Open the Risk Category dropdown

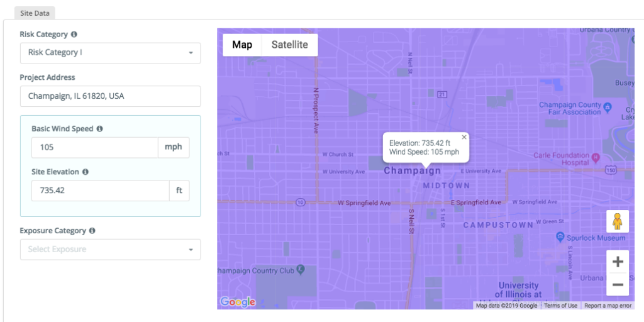pyautogui.click(x=110, y=53)
